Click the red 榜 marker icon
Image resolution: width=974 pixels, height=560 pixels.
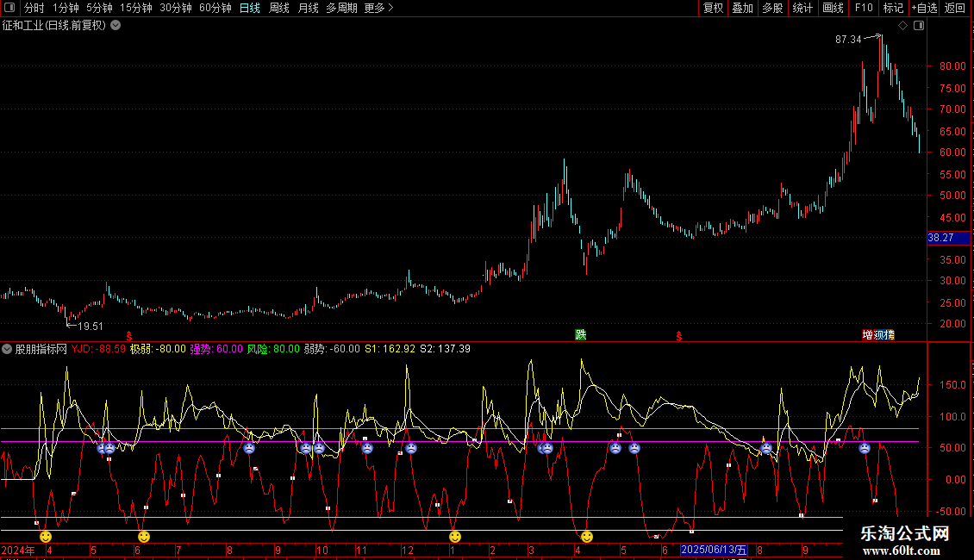890,335
